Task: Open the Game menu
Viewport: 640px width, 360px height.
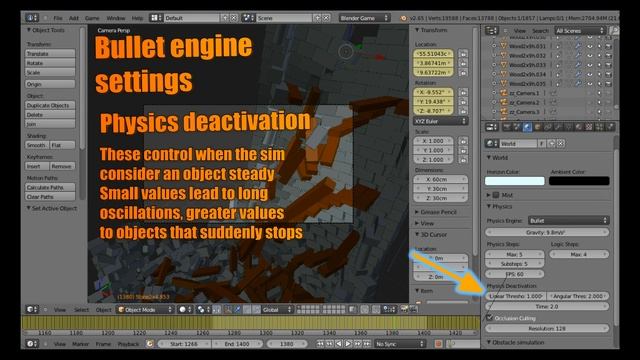Action: click(92, 18)
